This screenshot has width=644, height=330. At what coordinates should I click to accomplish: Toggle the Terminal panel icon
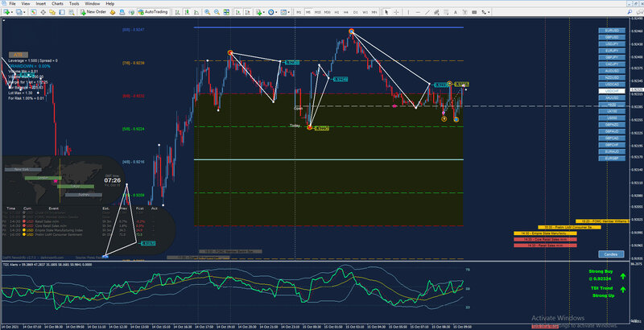[x=62, y=12]
